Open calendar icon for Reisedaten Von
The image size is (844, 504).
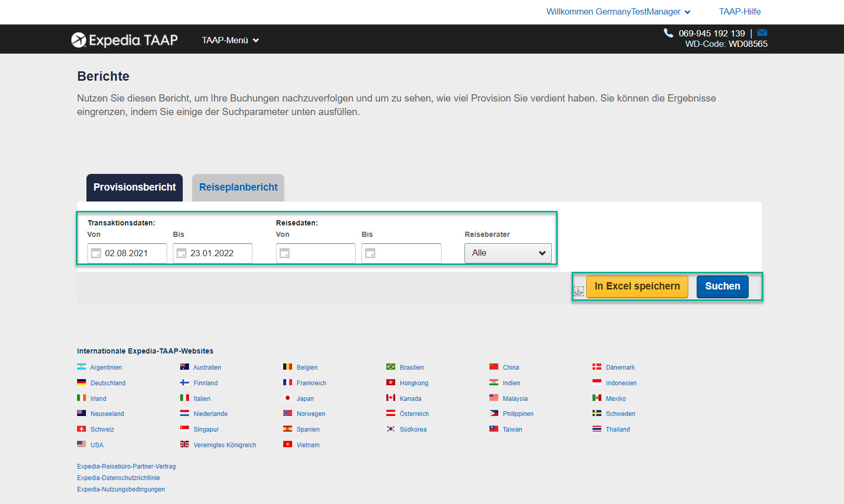[x=284, y=253]
